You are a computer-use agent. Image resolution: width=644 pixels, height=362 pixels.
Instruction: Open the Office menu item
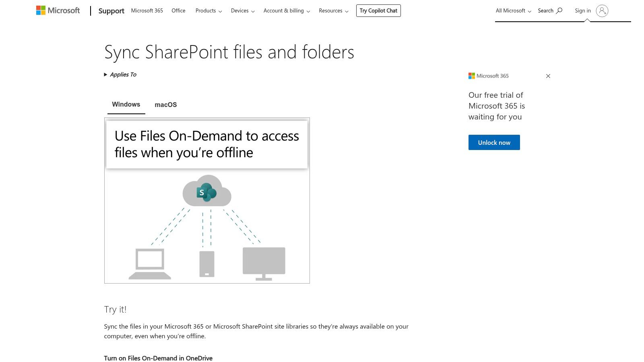(178, 10)
